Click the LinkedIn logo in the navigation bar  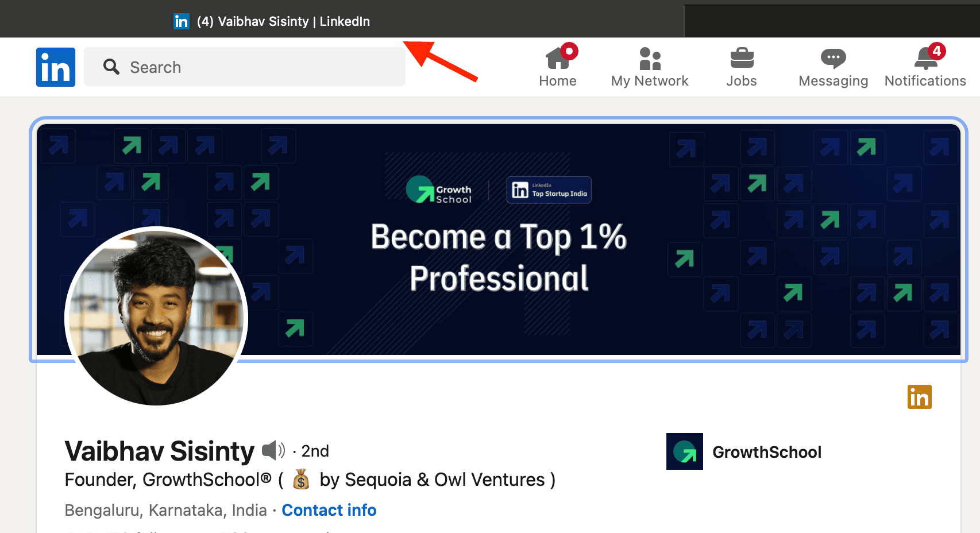[56, 67]
